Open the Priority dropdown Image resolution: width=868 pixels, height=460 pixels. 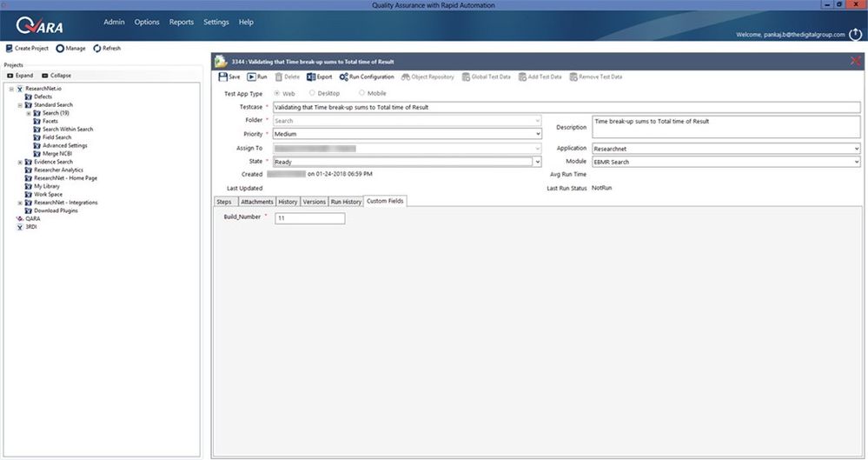(538, 134)
